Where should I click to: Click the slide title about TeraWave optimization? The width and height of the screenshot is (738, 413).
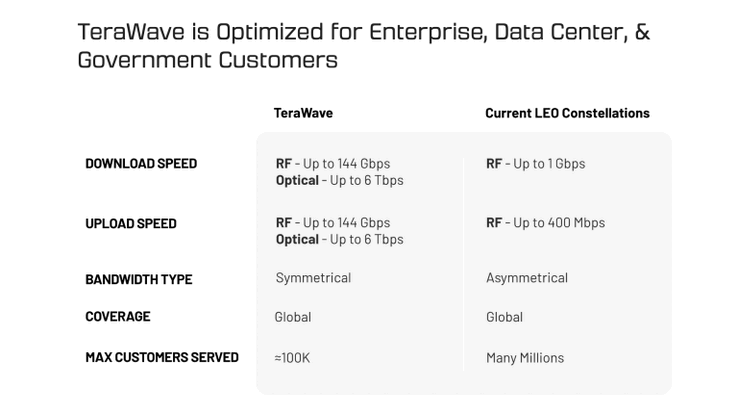(363, 45)
